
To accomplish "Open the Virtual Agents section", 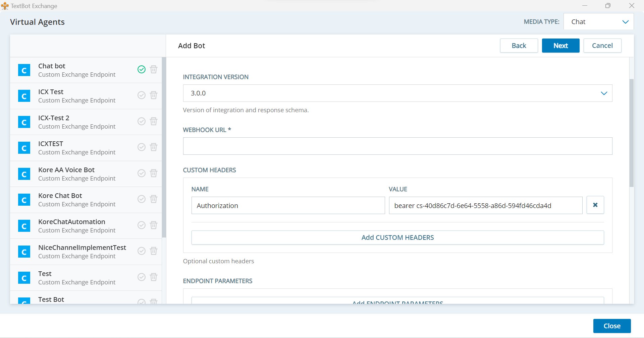I will (37, 21).
